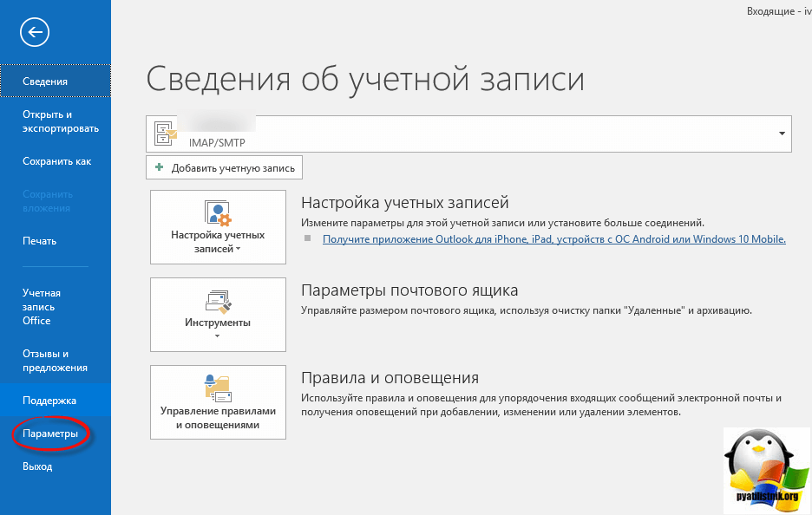
Task: Open the Печать menu item
Action: [x=40, y=241]
